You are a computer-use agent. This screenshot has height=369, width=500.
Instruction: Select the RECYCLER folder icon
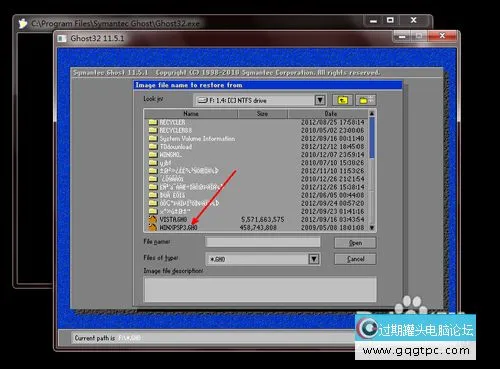[153, 122]
